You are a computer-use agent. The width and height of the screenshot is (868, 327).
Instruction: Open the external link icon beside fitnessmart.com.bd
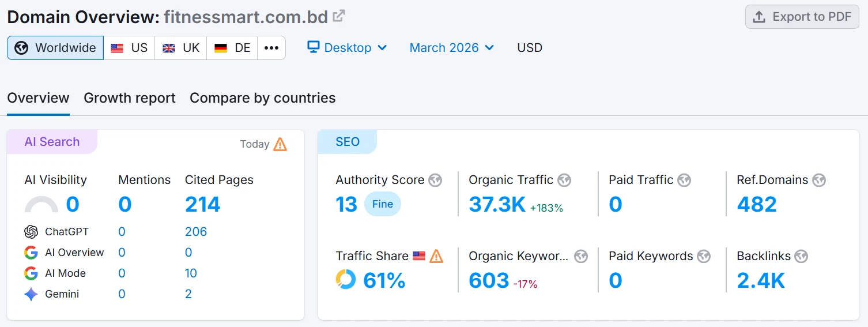(x=339, y=16)
